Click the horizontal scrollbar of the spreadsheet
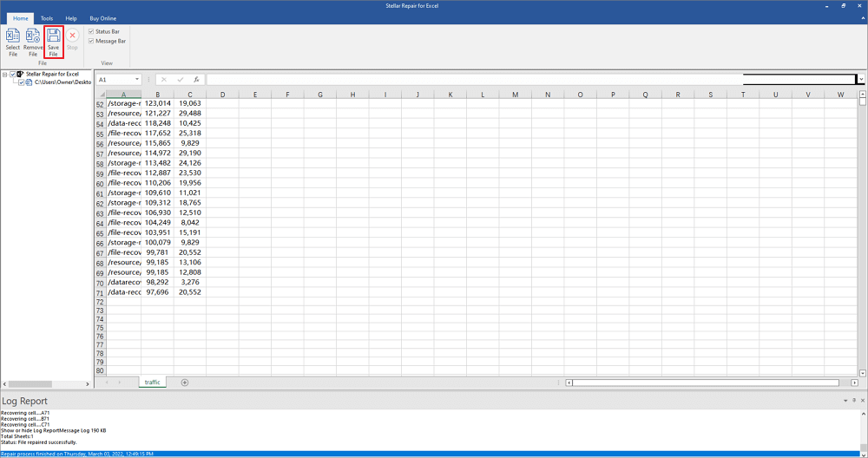 [x=703, y=383]
